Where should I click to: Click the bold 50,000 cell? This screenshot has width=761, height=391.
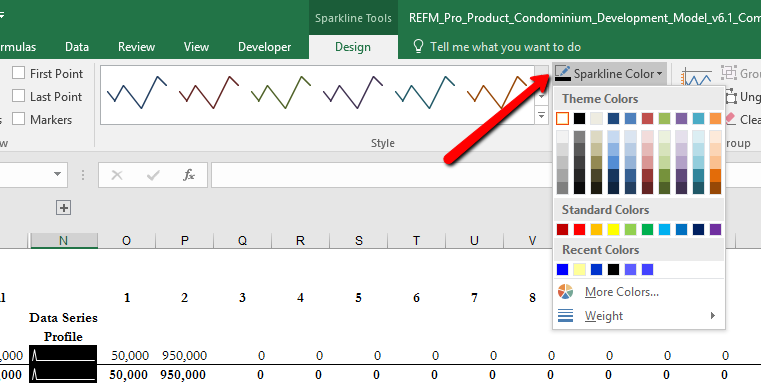(129, 375)
